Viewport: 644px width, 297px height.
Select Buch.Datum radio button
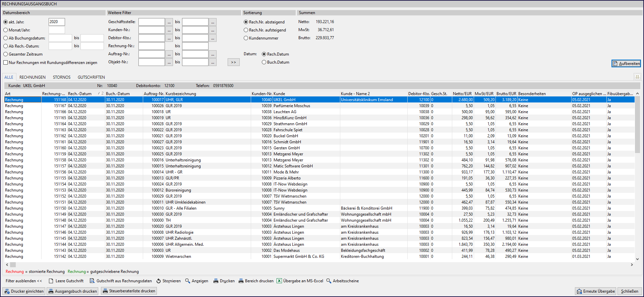pyautogui.click(x=264, y=62)
